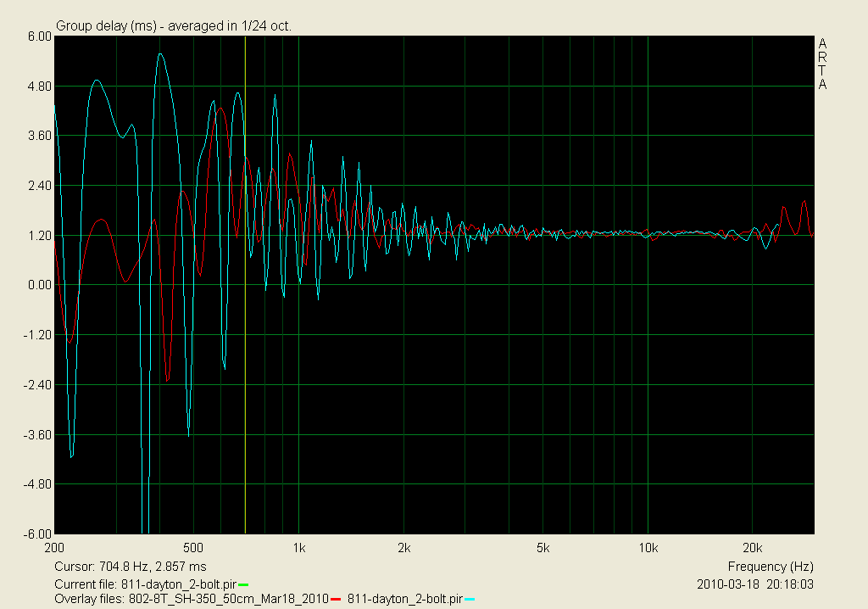868x609 pixels.
Task: Click the 'Current file: 811-dayton_2-bolt.pir' label
Action: [x=146, y=584]
